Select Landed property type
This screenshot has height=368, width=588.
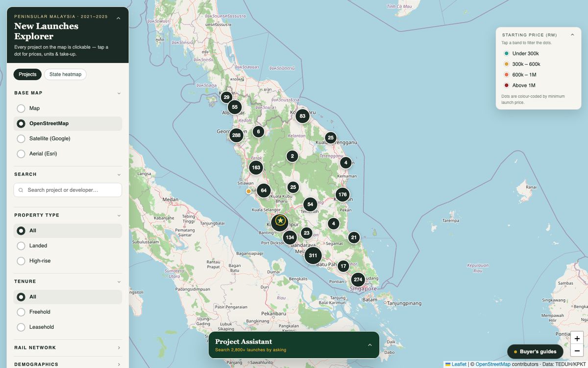pyautogui.click(x=68, y=246)
